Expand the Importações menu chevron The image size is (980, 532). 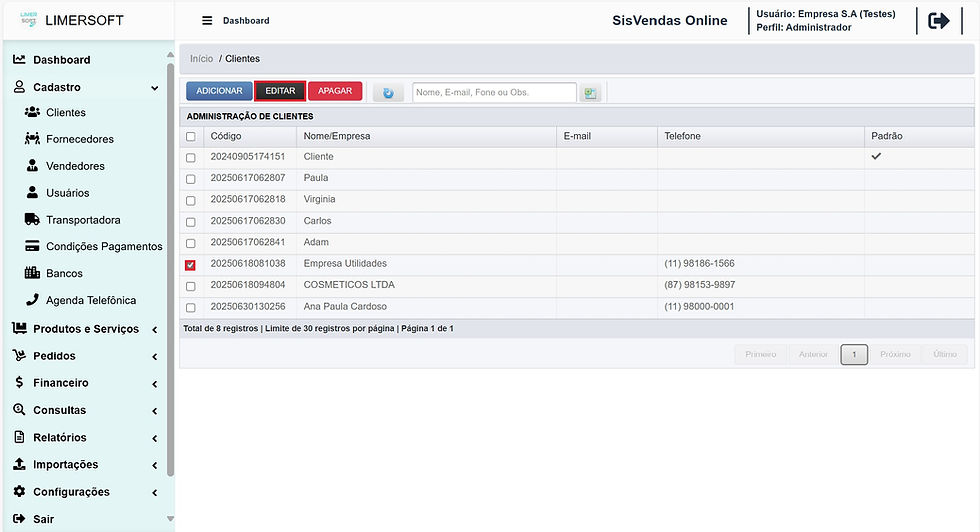[x=154, y=465]
